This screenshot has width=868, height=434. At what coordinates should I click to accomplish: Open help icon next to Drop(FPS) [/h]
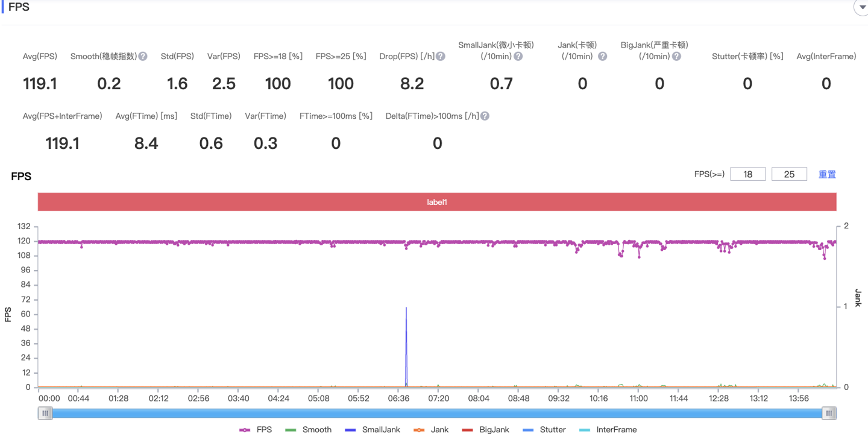coord(441,56)
